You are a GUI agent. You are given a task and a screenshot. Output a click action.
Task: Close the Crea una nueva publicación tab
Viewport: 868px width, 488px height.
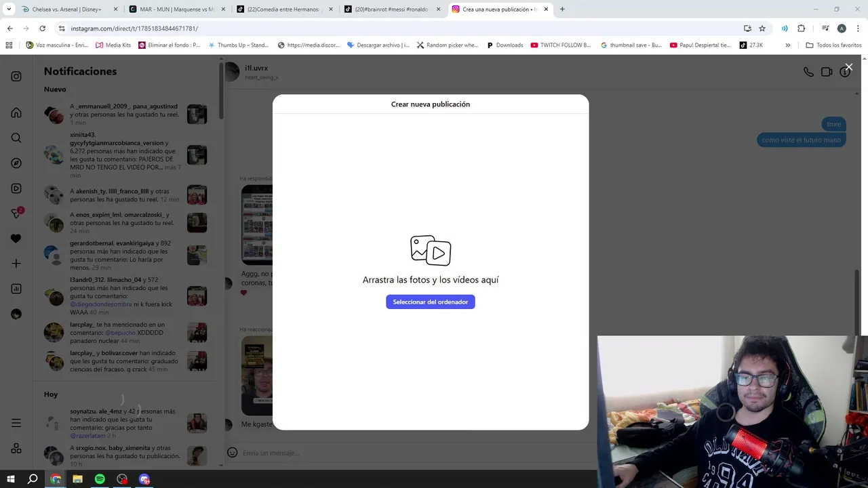coord(546,9)
